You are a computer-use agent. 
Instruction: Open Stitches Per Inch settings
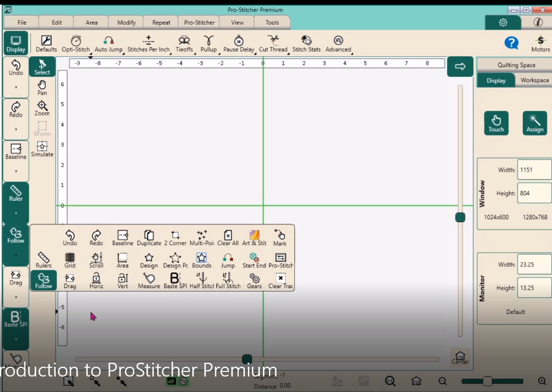(148, 44)
